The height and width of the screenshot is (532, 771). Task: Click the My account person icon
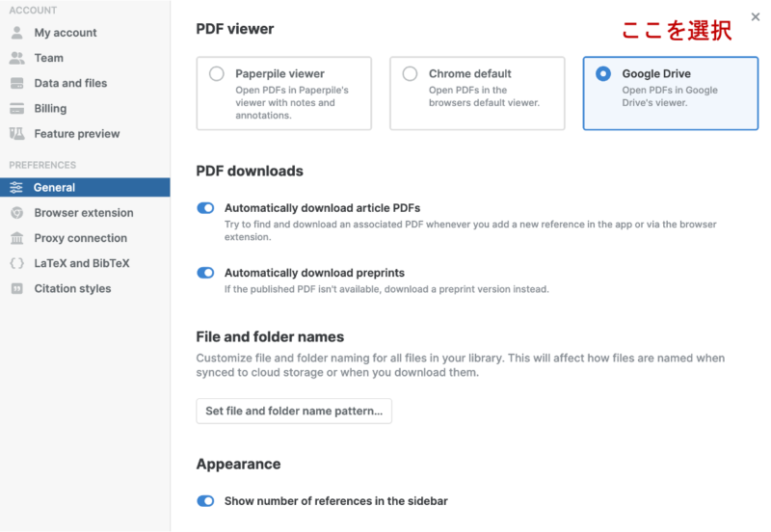pyautogui.click(x=16, y=33)
